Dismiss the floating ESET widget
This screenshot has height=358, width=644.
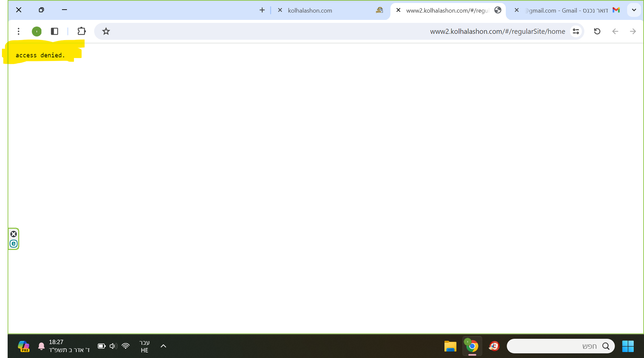pos(14,234)
